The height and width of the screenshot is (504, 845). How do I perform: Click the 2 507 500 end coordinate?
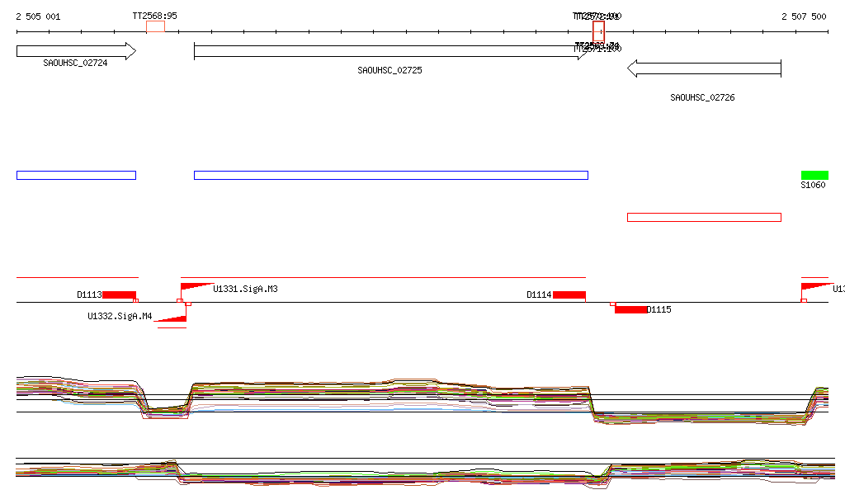tap(804, 16)
